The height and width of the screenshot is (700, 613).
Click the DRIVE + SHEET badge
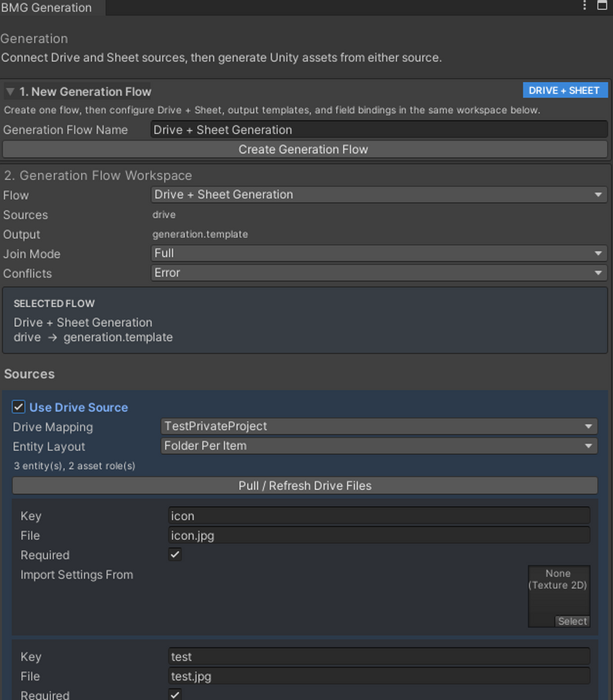tap(565, 90)
